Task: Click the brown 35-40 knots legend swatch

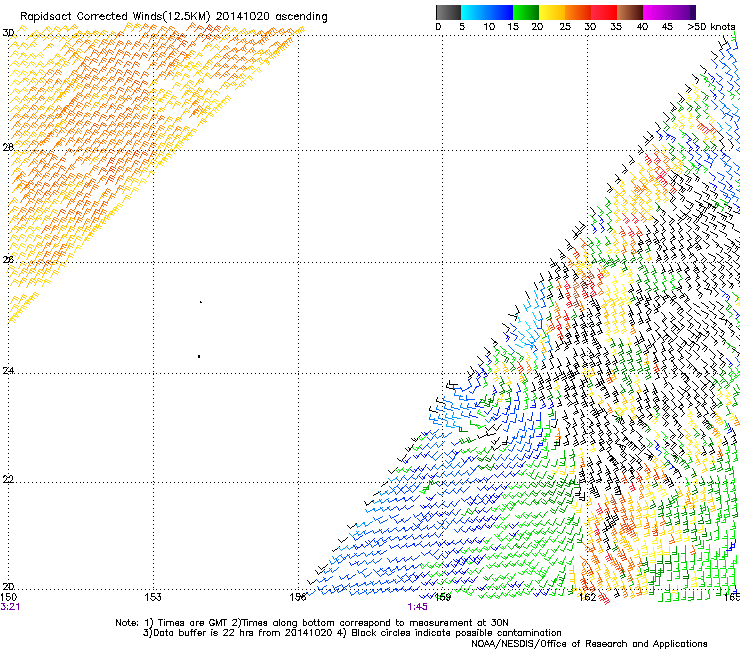Action: (x=630, y=12)
